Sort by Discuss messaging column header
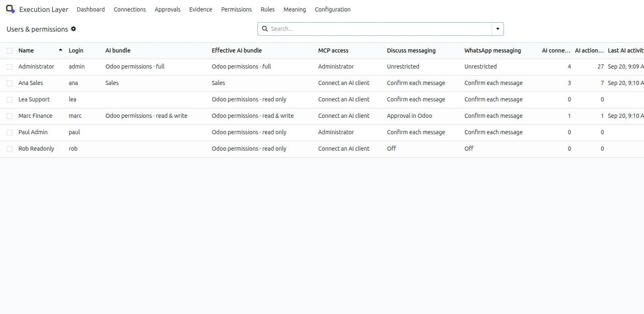 pos(411,50)
